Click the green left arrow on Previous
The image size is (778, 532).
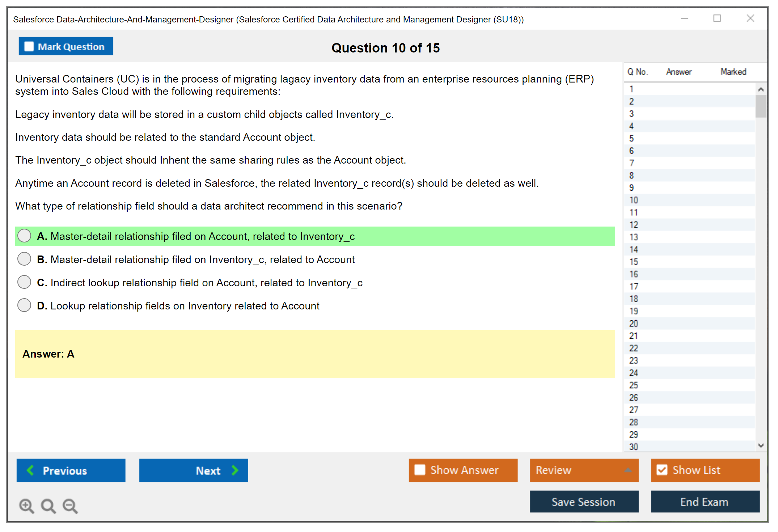click(30, 470)
